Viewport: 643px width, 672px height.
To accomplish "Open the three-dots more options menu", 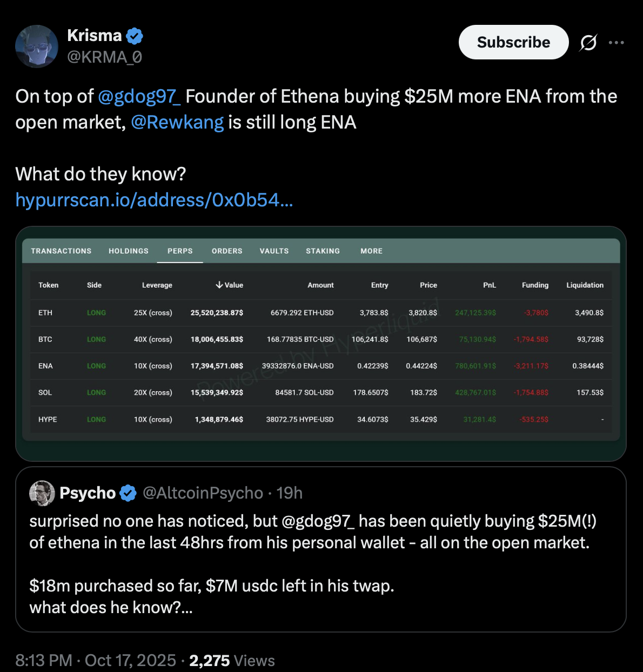I will pos(616,42).
